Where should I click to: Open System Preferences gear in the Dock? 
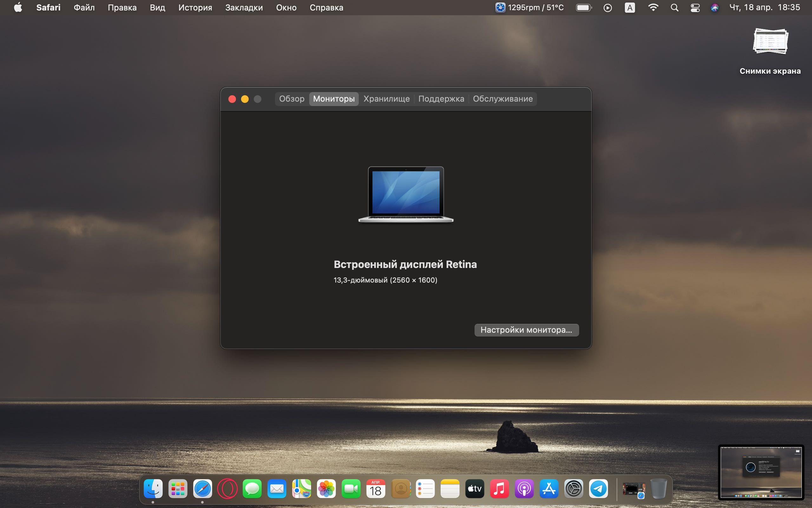click(x=574, y=489)
